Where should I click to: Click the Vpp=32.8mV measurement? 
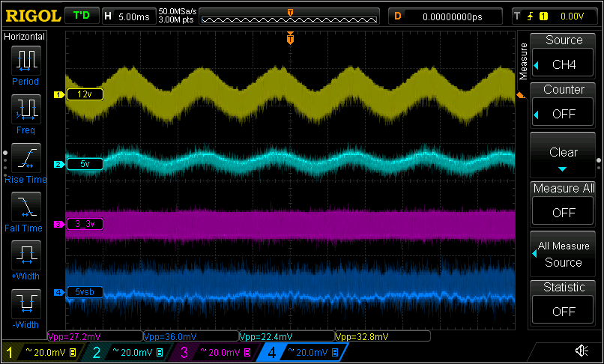382,336
